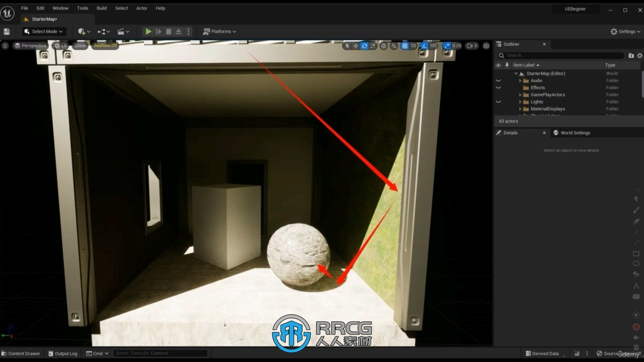Viewport: 644px width, 362px height.
Task: Toggle grid snapping on or off
Action: pos(405,46)
